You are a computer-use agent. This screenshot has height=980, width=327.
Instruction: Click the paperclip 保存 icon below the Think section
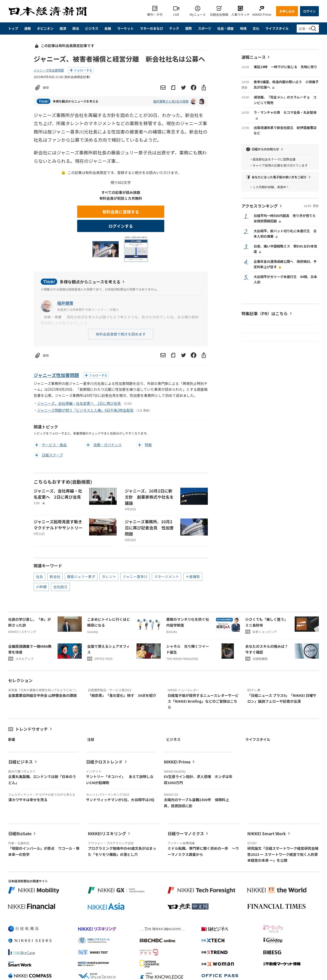point(38,355)
